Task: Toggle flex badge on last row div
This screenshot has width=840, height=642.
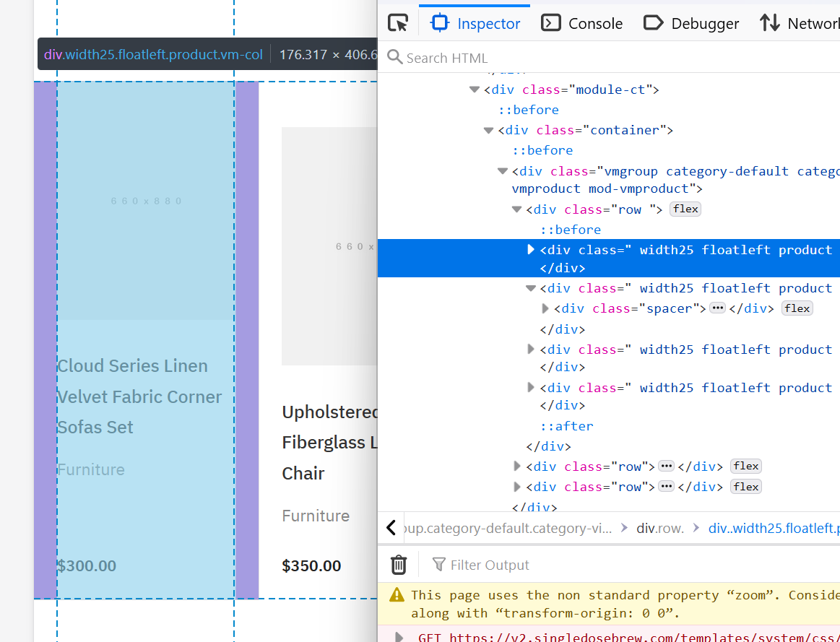Action: (x=746, y=487)
